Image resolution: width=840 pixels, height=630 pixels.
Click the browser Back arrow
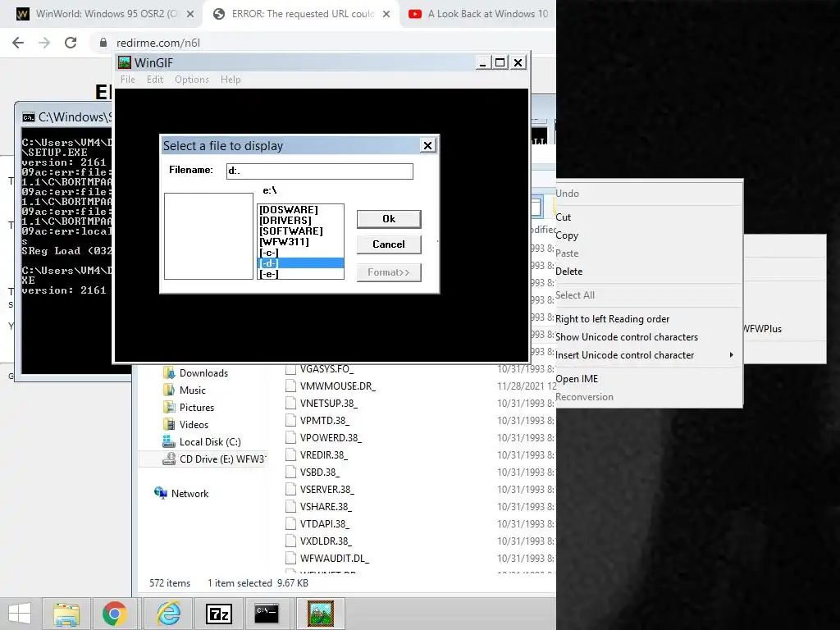[x=18, y=43]
